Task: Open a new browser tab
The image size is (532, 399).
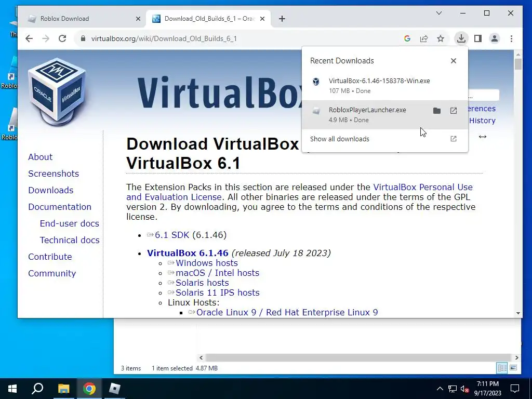Action: click(x=282, y=19)
